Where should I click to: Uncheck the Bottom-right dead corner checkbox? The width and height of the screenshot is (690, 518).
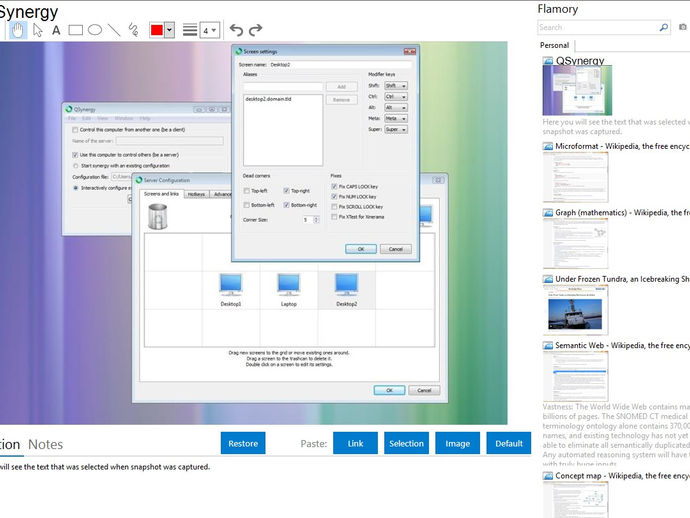pos(286,205)
